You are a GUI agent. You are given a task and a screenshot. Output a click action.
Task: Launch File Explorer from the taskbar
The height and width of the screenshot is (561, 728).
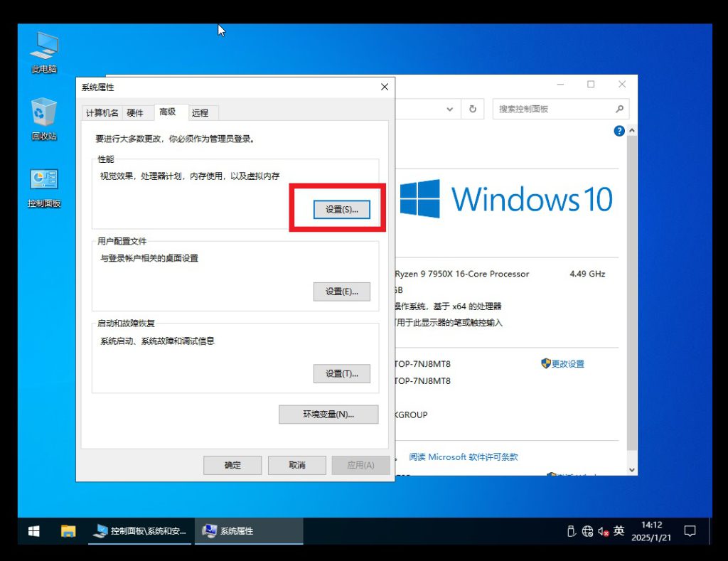pyautogui.click(x=68, y=531)
